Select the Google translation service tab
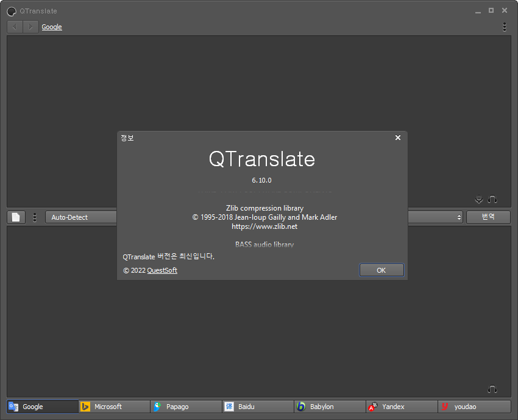The width and height of the screenshot is (518, 420). click(x=43, y=407)
